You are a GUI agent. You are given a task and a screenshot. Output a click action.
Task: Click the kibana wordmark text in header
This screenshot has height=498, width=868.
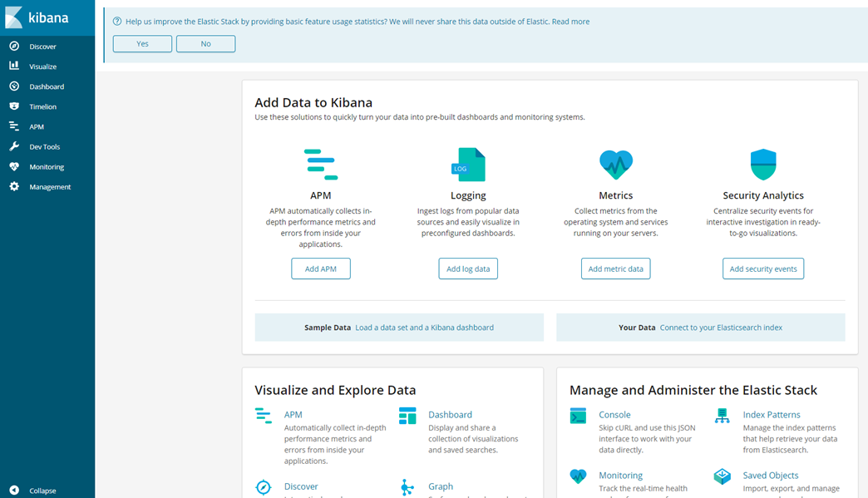[x=49, y=17]
